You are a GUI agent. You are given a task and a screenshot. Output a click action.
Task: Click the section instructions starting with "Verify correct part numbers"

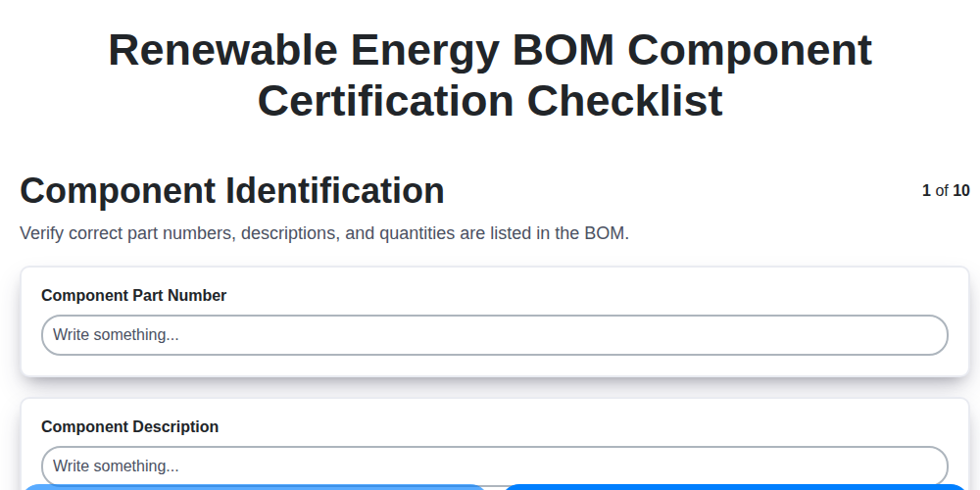pyautogui.click(x=323, y=233)
